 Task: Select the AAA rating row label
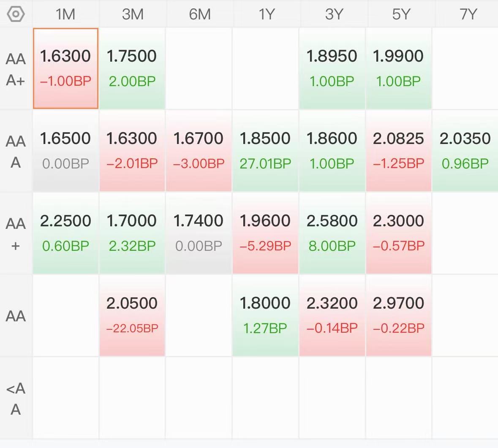(16, 152)
